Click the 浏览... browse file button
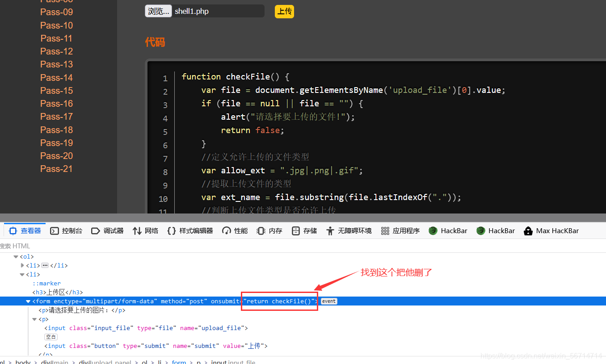606x364 pixels. (158, 11)
